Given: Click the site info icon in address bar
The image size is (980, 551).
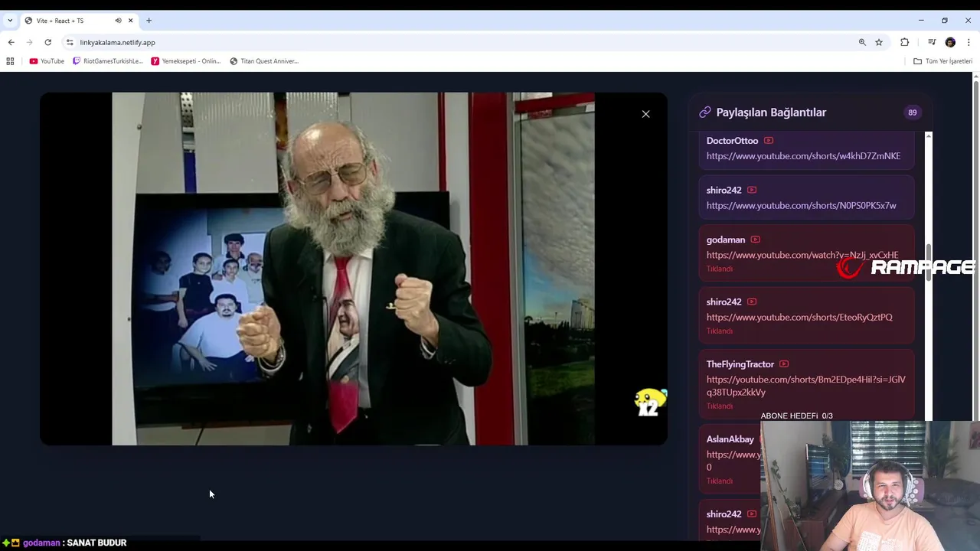Looking at the screenshot, I should click(70, 42).
